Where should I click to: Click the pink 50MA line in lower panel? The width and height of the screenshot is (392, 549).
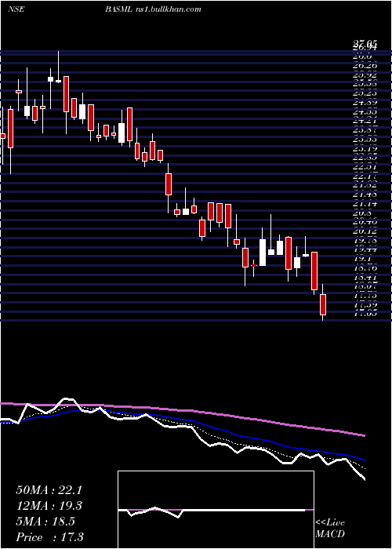tap(182, 411)
